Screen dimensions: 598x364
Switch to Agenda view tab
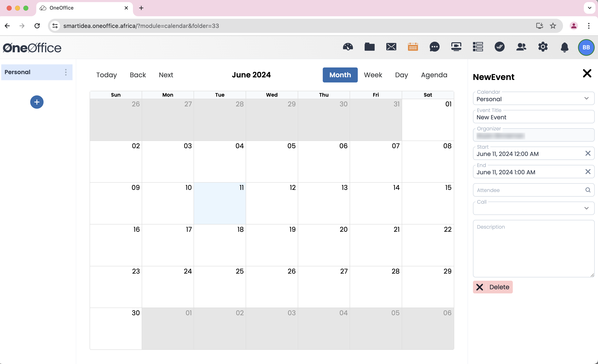tap(434, 75)
